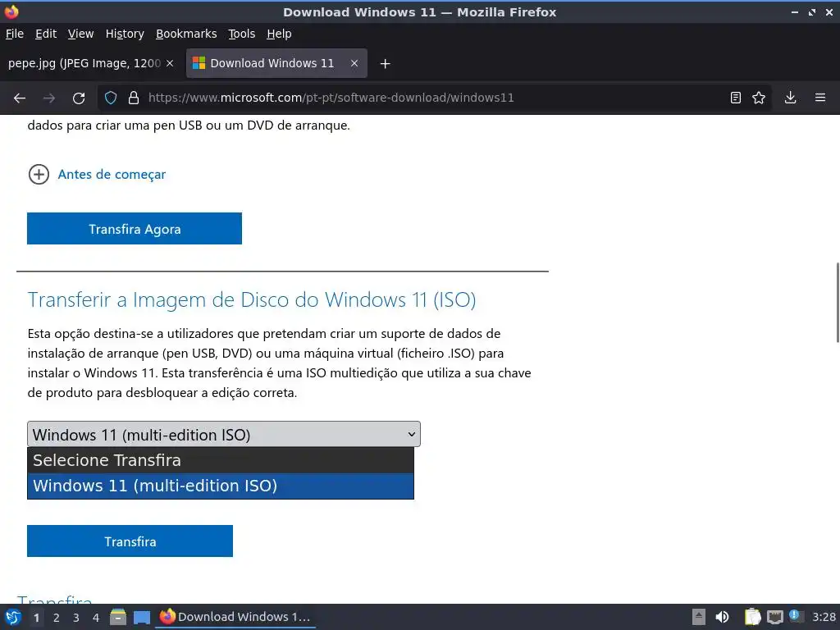The image size is (840, 630).
Task: Open the Help menu
Action: click(x=279, y=34)
